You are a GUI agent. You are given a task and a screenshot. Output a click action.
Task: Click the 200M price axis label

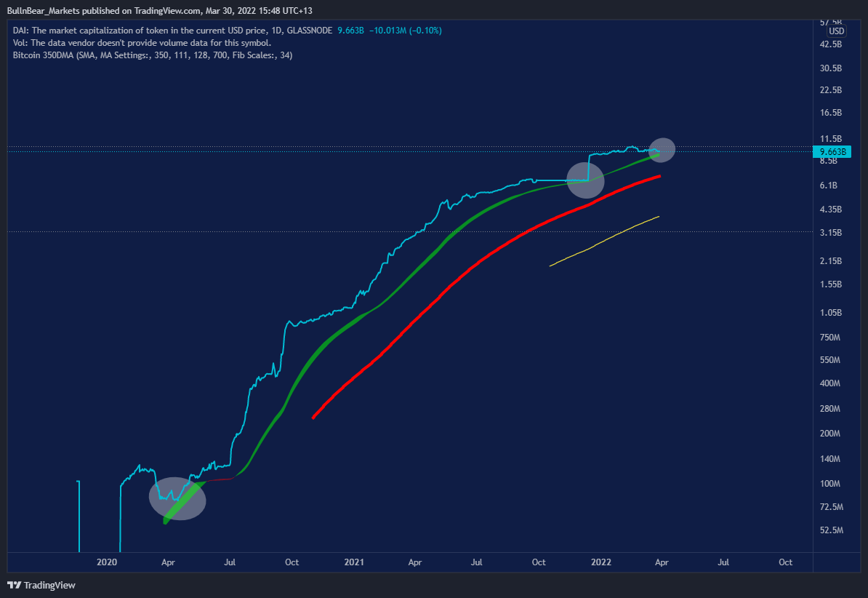pos(829,434)
